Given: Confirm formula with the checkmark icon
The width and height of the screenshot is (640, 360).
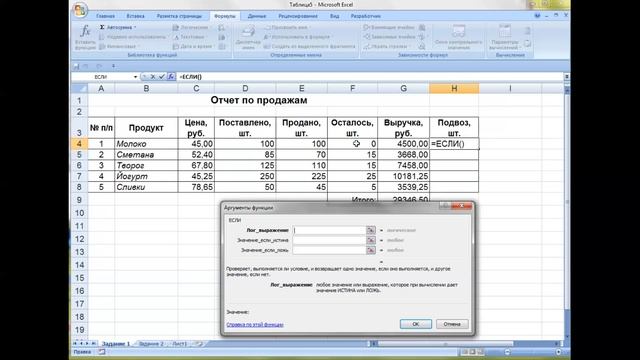Looking at the screenshot, I should point(162,77).
